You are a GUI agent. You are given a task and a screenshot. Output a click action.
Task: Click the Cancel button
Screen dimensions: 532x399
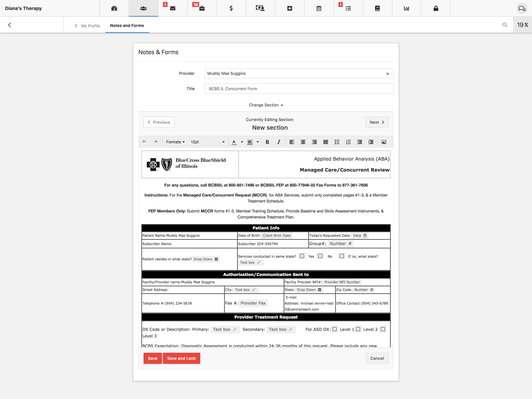(377, 358)
